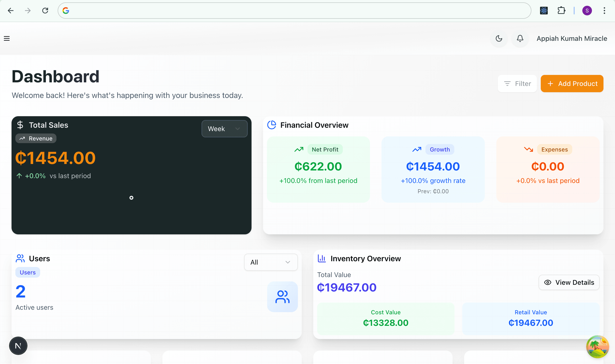
Task: Open the hamburger sidebar menu
Action: pyautogui.click(x=7, y=38)
